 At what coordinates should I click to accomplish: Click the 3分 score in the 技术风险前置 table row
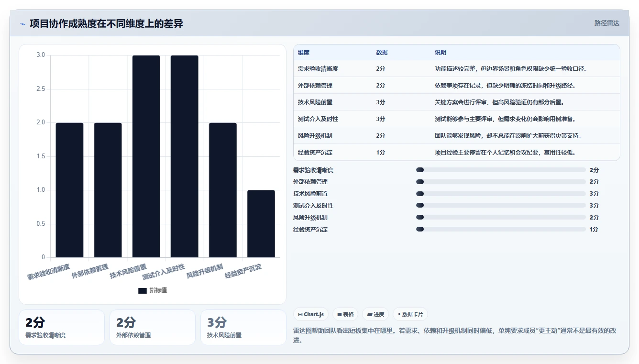click(381, 102)
